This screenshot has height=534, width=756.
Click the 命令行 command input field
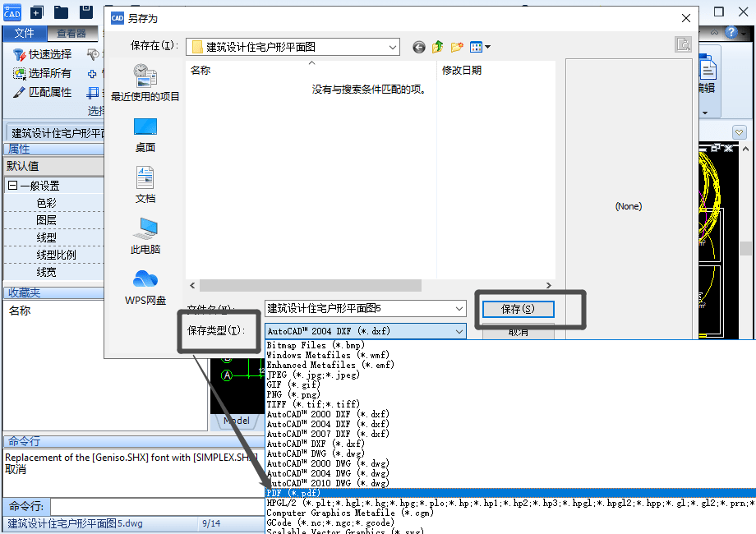[157, 507]
